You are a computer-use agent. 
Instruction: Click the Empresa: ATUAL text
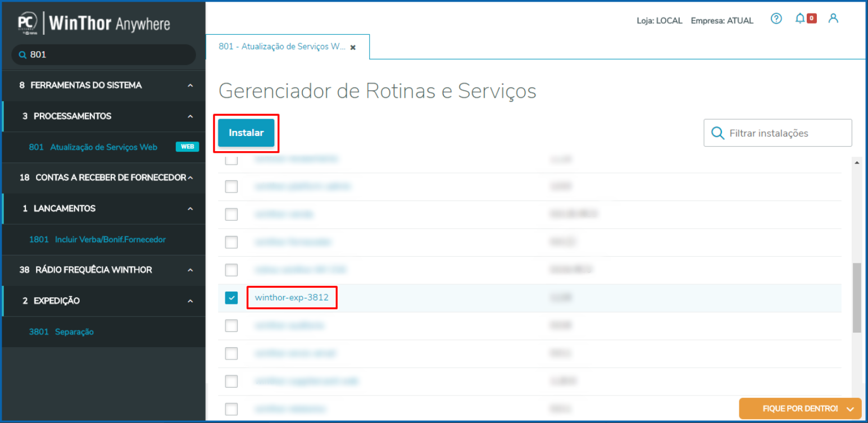click(x=722, y=21)
